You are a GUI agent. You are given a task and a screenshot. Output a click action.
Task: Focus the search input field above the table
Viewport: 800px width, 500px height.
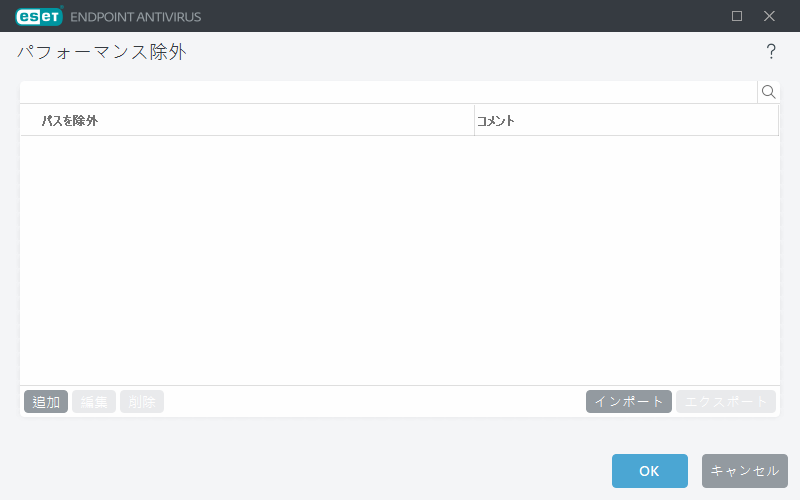pos(388,92)
